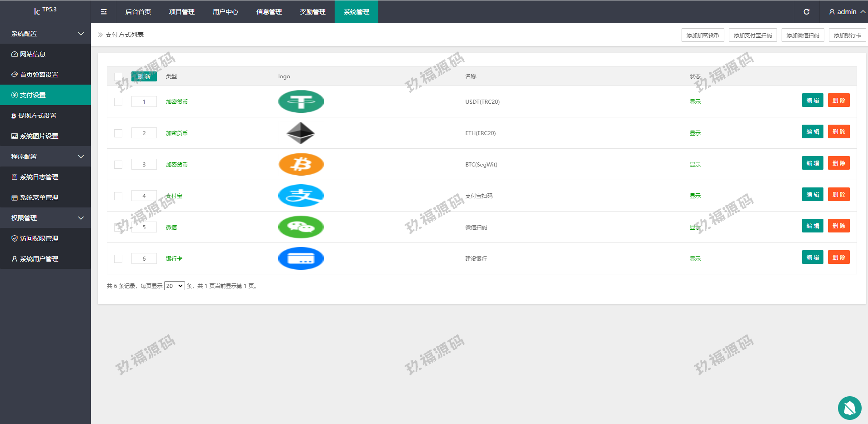The height and width of the screenshot is (424, 868).
Task: Click the 添加银行卡 button
Action: (x=847, y=35)
